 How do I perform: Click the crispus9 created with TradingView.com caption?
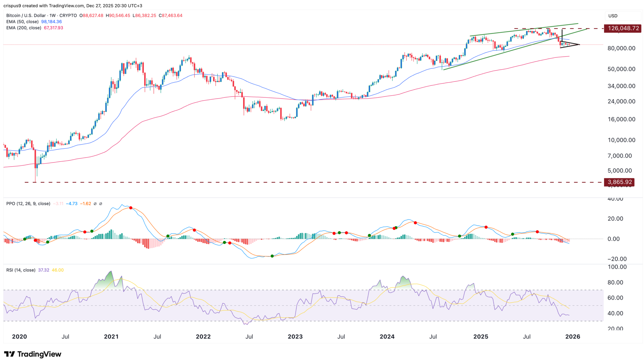(x=73, y=6)
